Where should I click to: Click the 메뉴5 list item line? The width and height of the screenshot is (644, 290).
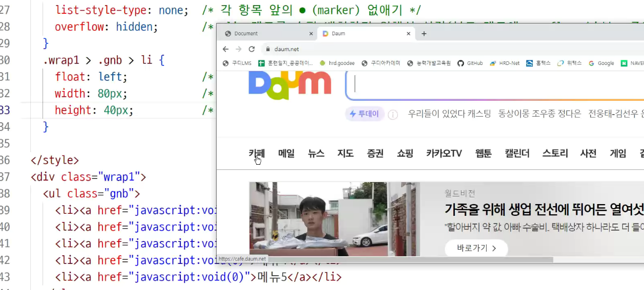coord(198,277)
